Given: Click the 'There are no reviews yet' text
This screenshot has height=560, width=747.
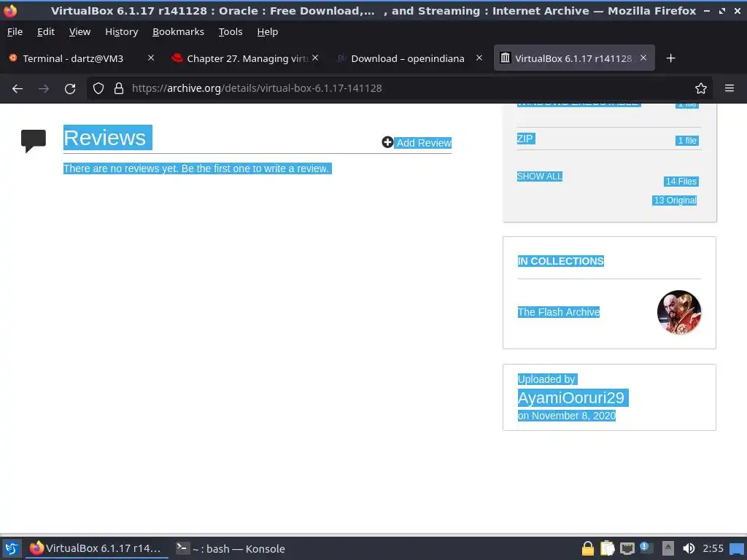Looking at the screenshot, I should [x=197, y=168].
